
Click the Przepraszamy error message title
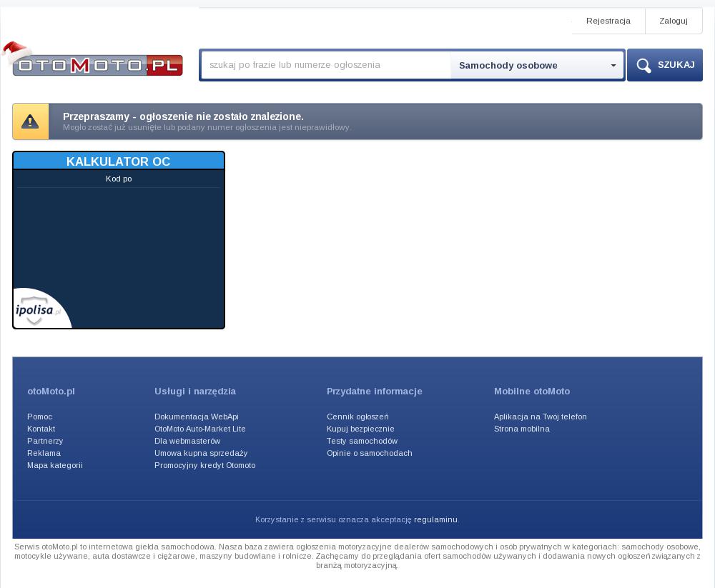click(x=183, y=116)
